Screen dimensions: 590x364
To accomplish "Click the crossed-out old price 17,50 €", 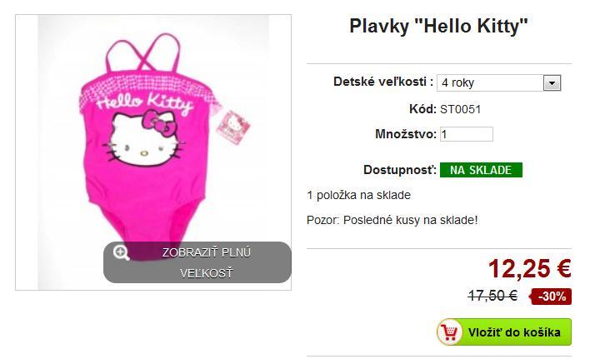I will point(492,296).
